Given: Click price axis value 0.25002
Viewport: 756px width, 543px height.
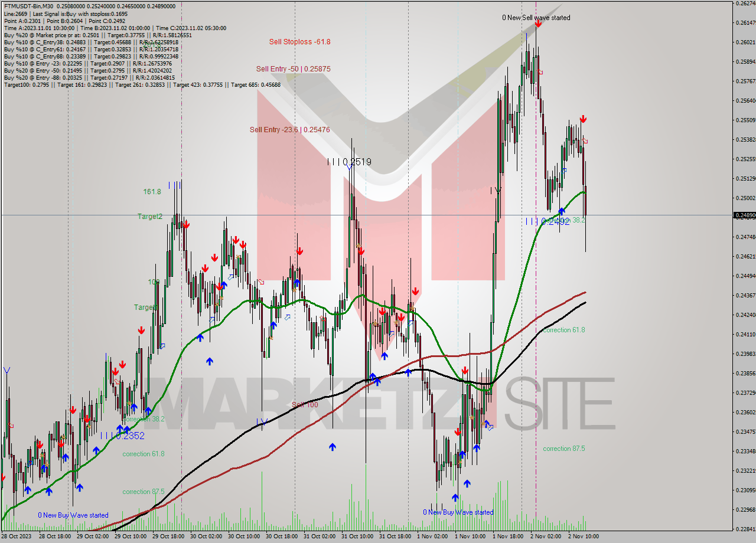Looking at the screenshot, I should point(745,198).
